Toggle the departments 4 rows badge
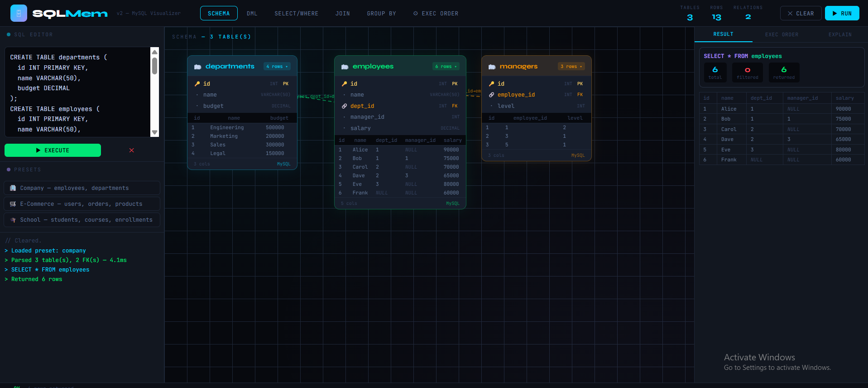Viewport: 868px width, 388px height. [x=277, y=67]
